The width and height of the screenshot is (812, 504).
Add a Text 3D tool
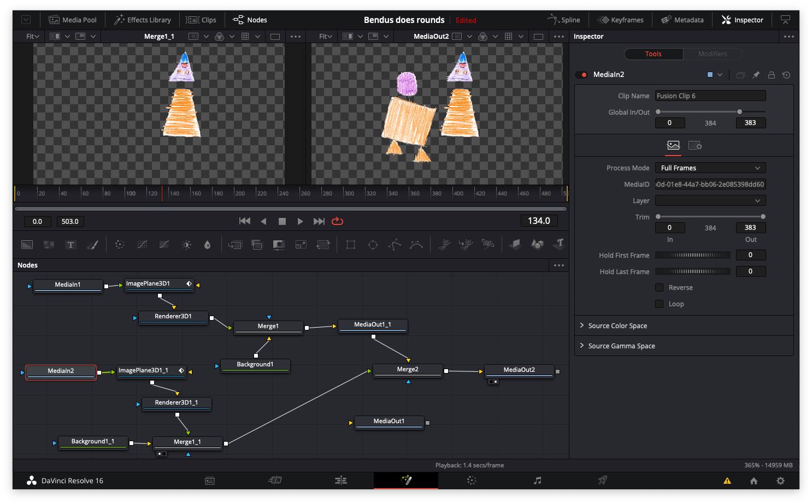(559, 244)
